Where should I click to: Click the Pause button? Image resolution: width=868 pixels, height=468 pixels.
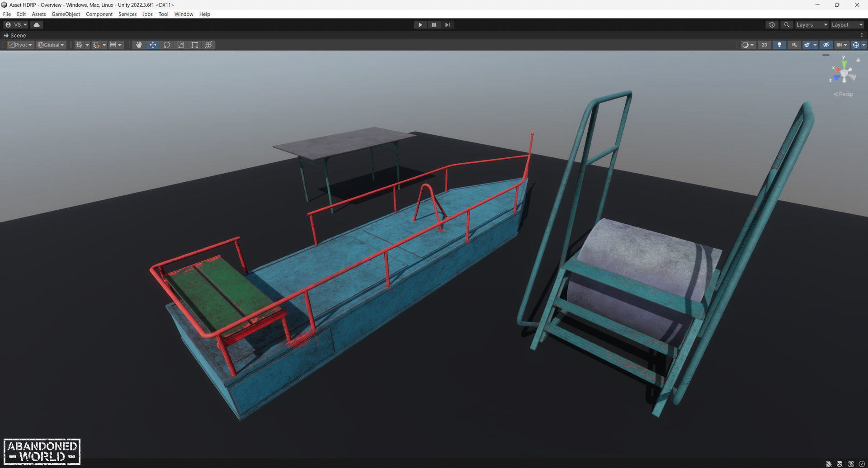434,25
